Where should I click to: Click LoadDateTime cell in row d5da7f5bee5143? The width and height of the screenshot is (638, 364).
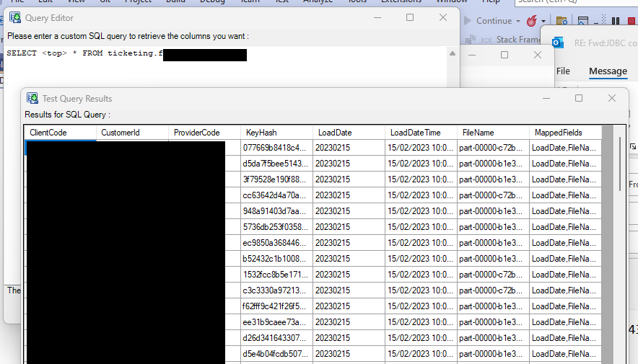click(x=421, y=164)
